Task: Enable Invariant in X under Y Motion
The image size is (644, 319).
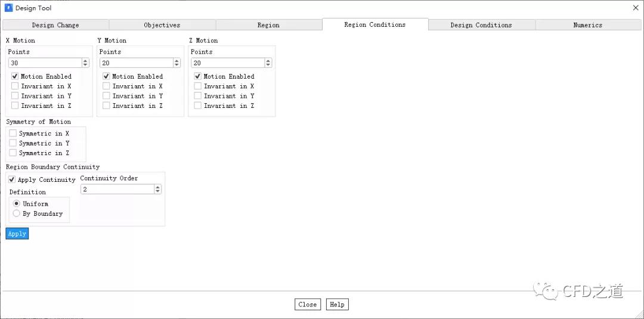Action: point(106,86)
